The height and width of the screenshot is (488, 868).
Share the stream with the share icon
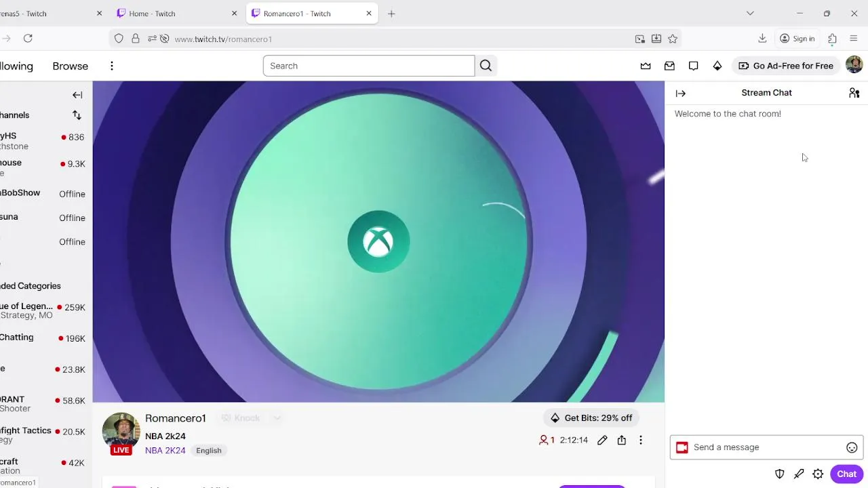(x=621, y=441)
